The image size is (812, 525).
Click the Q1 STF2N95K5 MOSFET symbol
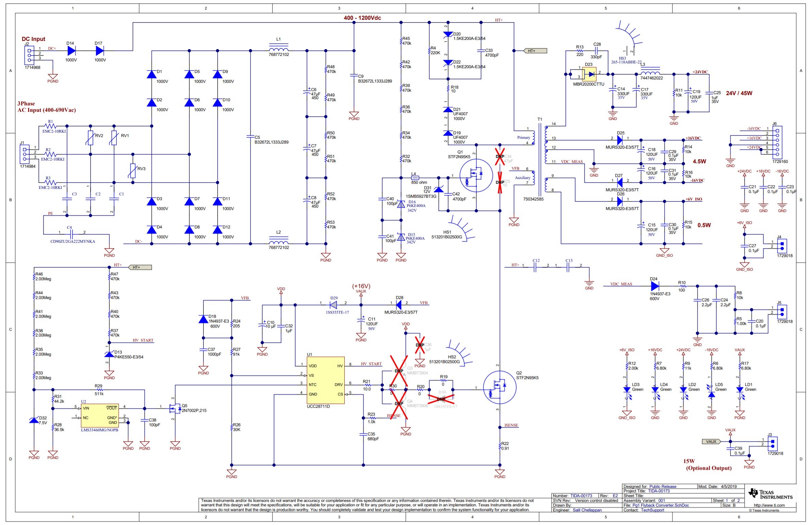point(476,176)
